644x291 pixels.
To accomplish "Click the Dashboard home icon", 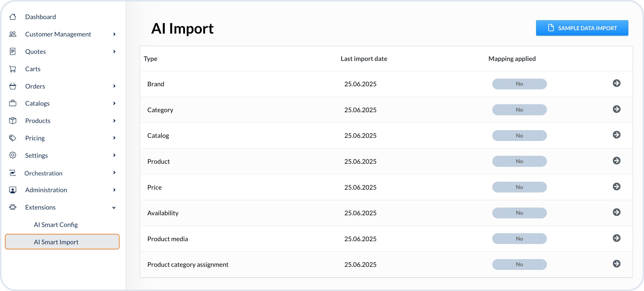I will tap(13, 17).
